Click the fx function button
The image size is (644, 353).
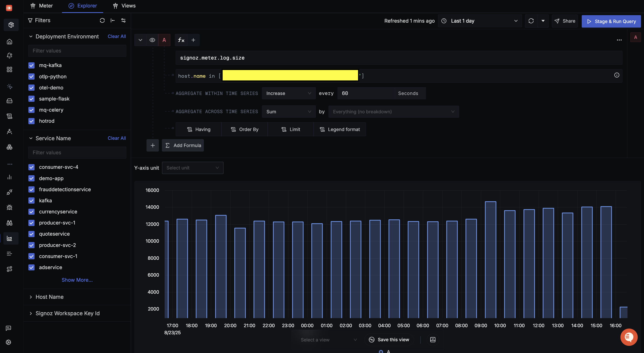[x=181, y=40]
